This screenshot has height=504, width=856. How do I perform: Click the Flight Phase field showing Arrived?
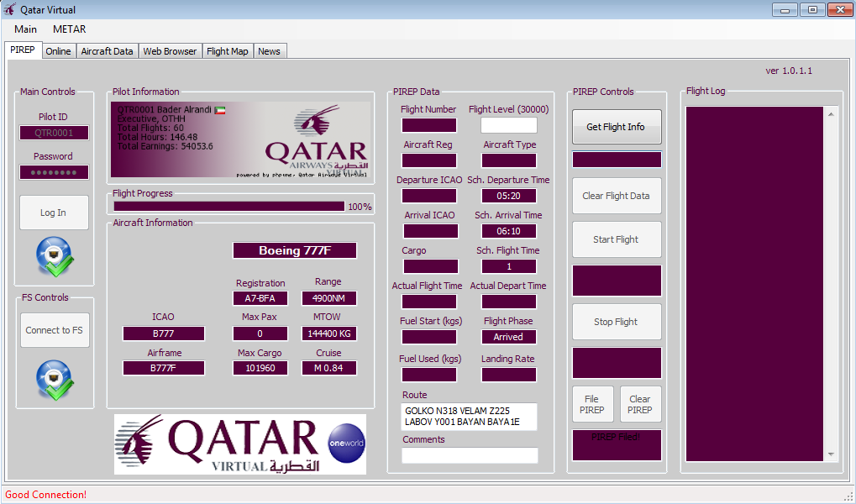pos(509,337)
